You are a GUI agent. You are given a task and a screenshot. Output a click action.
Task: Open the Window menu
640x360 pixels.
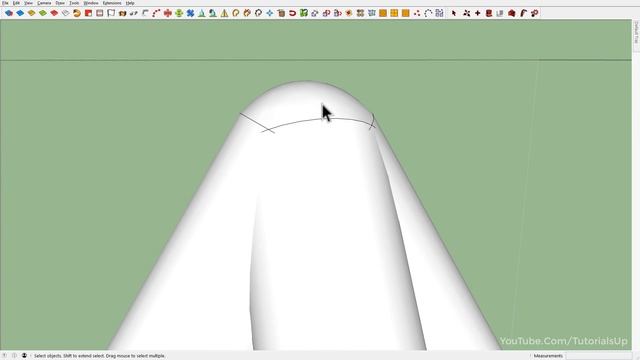[x=91, y=3]
